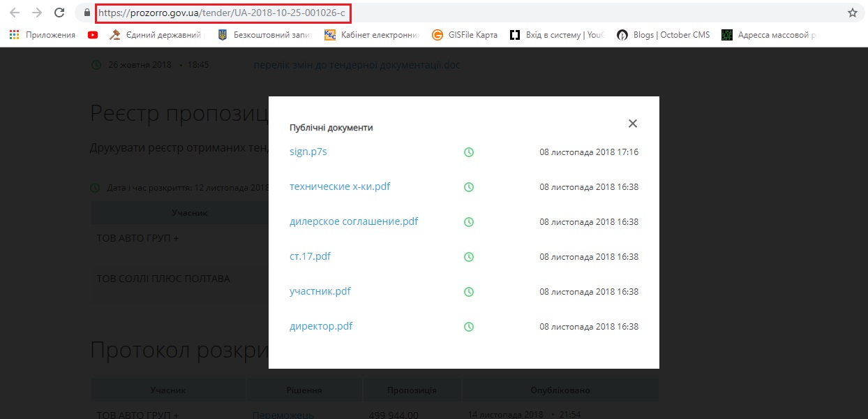Open the Адресса массовой bookmark
Viewport: 868px width, 419px height.
tap(768, 35)
